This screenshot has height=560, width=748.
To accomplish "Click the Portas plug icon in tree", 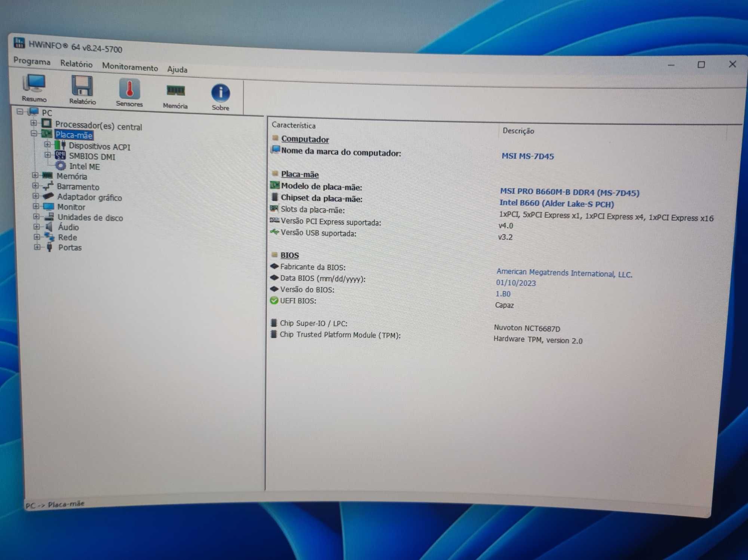I will [49, 247].
